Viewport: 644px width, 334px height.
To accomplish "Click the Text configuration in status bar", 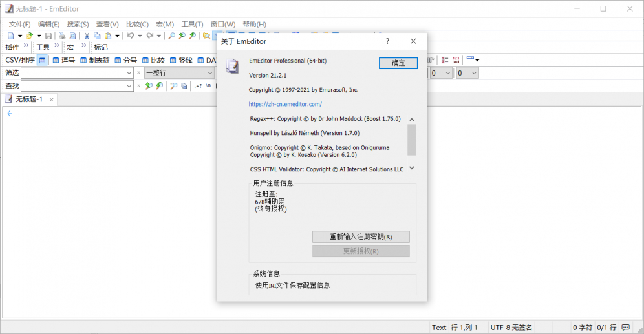I will tap(438, 328).
